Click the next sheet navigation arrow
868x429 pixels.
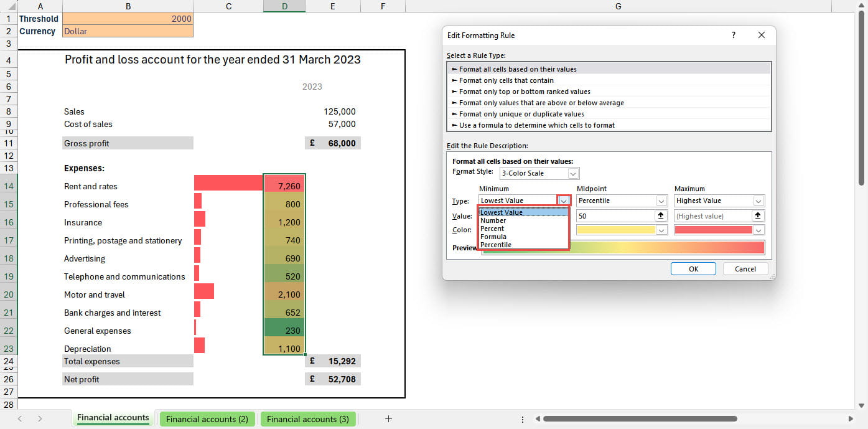40,419
